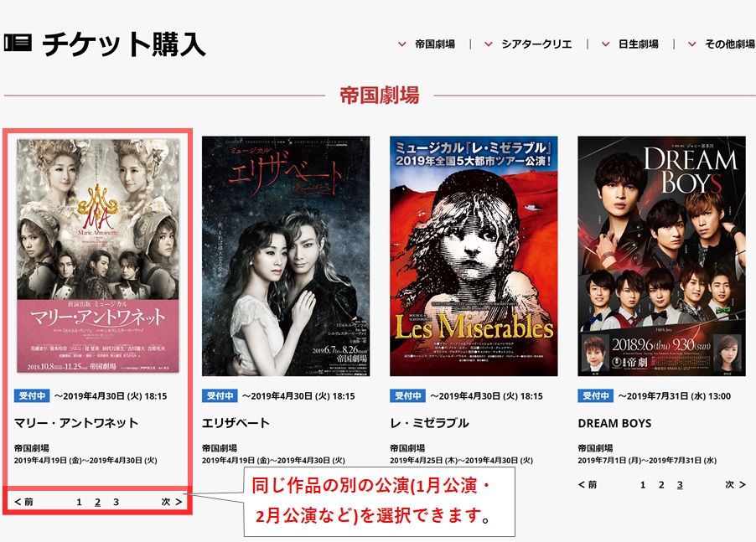Viewport: 756px width, 542px height.
Task: Click the ticket icon beside チケット購入
Action: [x=18, y=43]
